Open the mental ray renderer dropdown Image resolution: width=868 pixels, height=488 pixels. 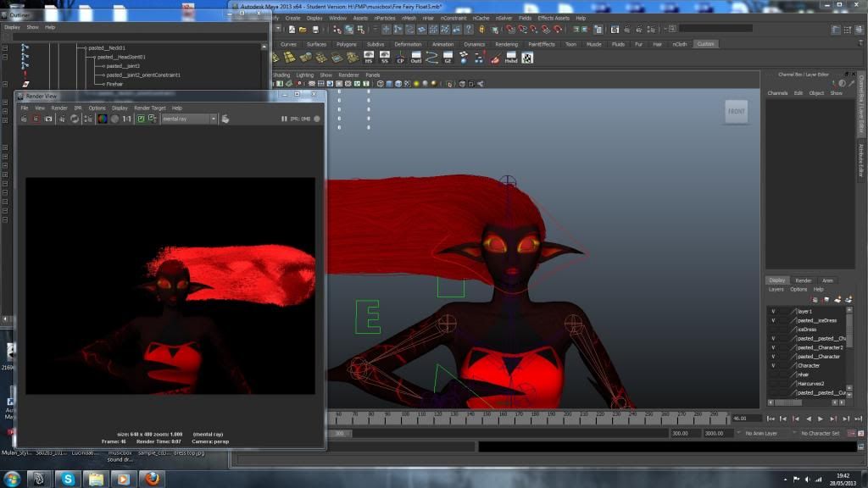[213, 119]
